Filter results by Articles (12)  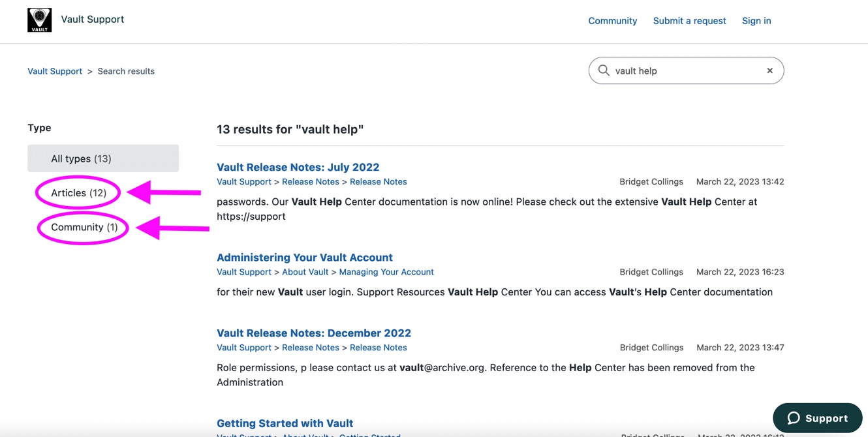coord(78,193)
